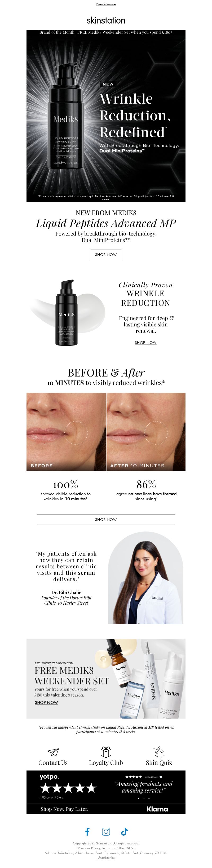Open the Facebook icon link
The height and width of the screenshot is (868, 212).
tap(87, 832)
